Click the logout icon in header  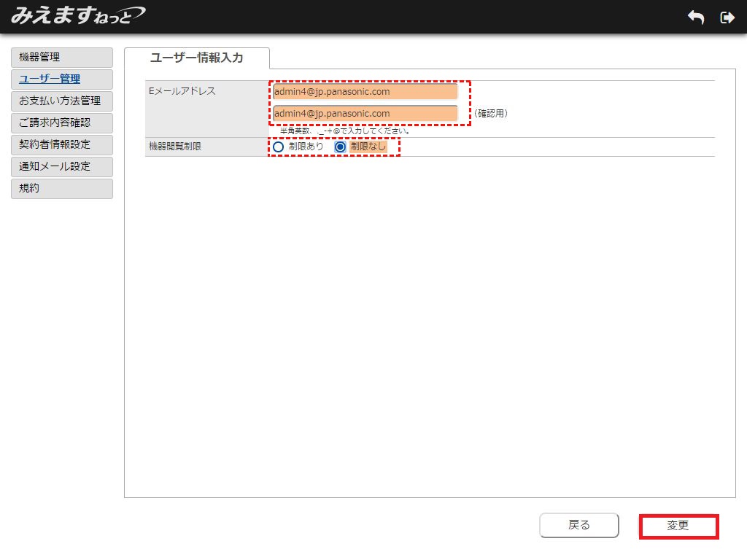coord(727,17)
